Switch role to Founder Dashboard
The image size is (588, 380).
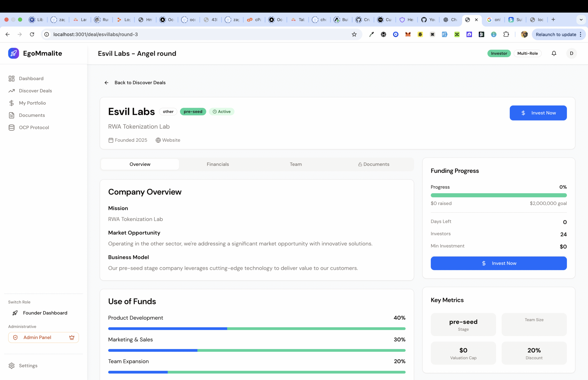point(45,313)
